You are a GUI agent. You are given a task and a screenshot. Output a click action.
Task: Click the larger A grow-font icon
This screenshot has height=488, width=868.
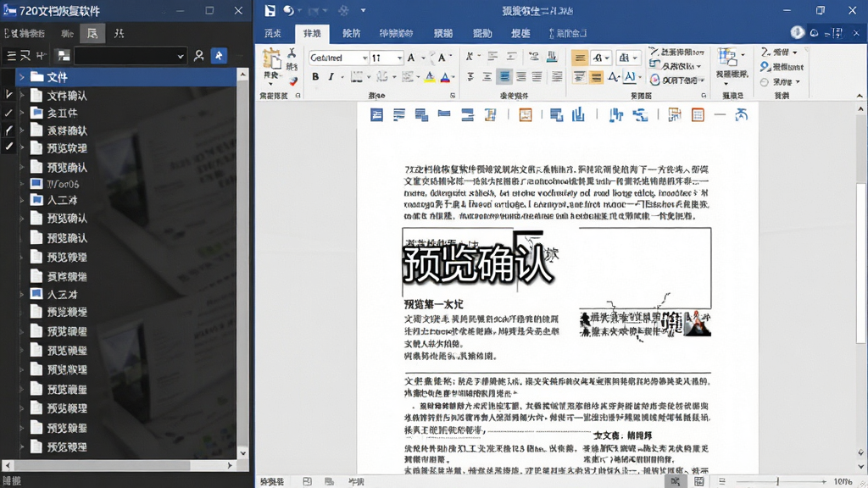point(411,58)
